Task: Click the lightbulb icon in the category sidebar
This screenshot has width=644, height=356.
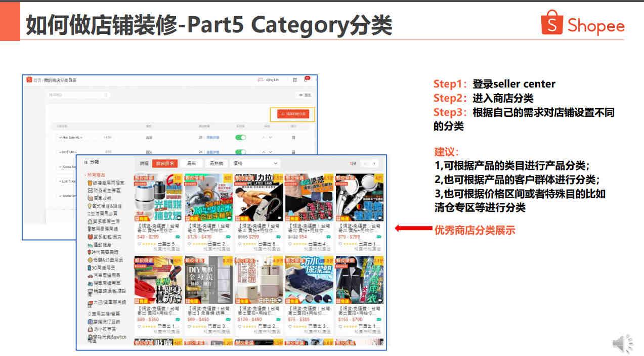Action: pyautogui.click(x=90, y=206)
